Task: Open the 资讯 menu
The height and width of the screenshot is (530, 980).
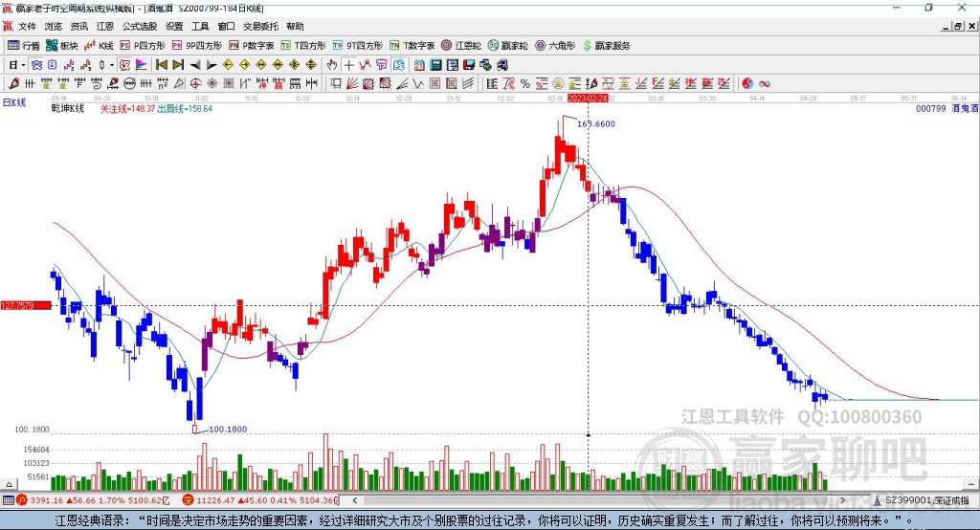Action: tap(78, 26)
